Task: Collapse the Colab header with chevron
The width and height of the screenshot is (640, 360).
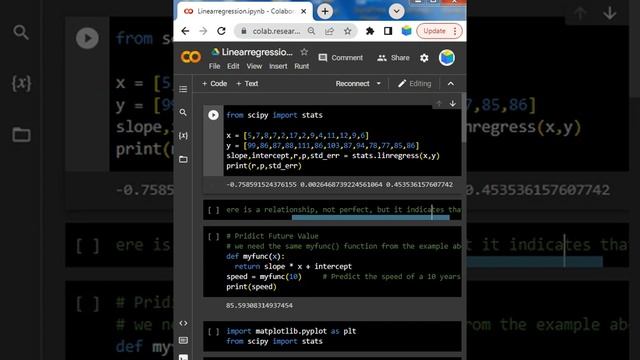Action: pos(451,84)
